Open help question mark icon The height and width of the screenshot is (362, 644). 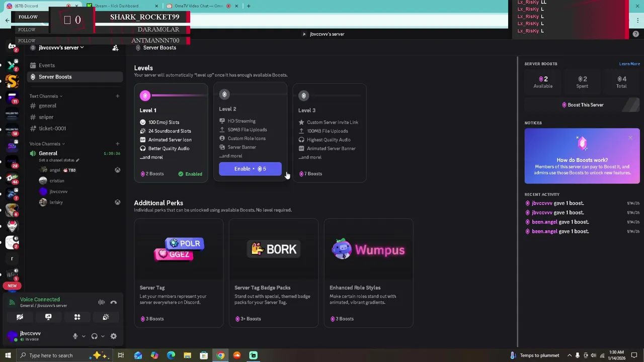coord(635,34)
